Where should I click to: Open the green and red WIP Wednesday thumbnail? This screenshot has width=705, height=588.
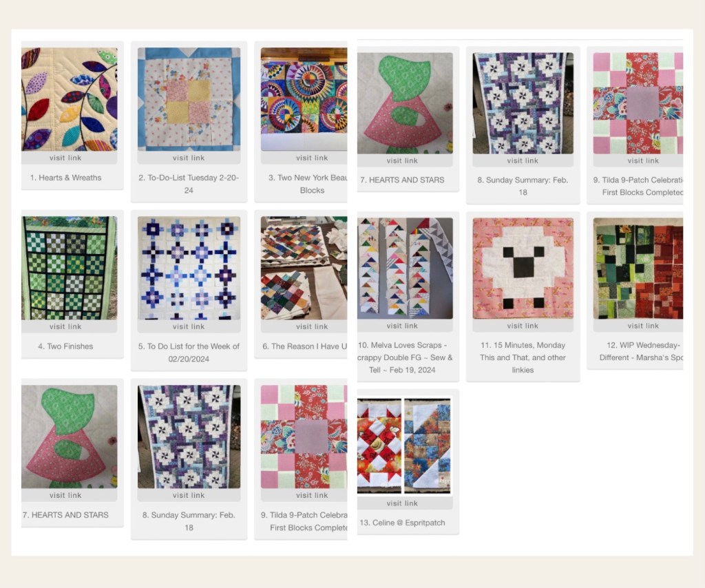pos(638,269)
